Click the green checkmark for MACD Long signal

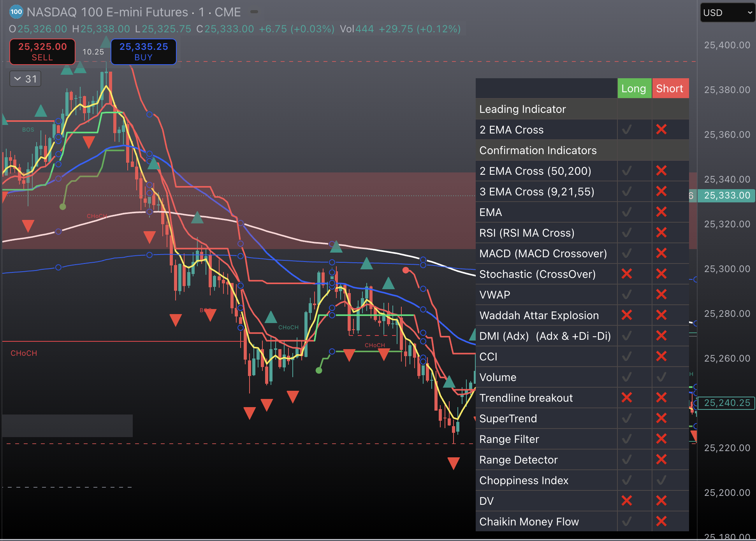pos(627,253)
